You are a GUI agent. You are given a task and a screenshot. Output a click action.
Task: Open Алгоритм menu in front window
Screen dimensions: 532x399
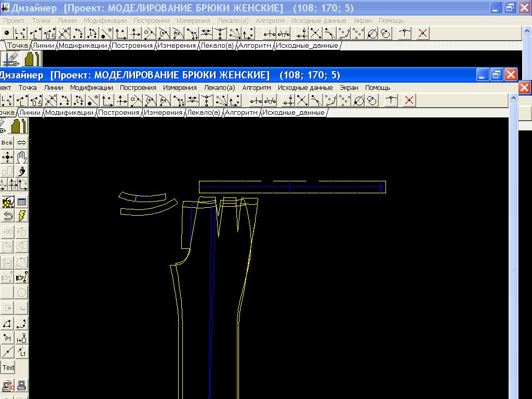(x=257, y=87)
